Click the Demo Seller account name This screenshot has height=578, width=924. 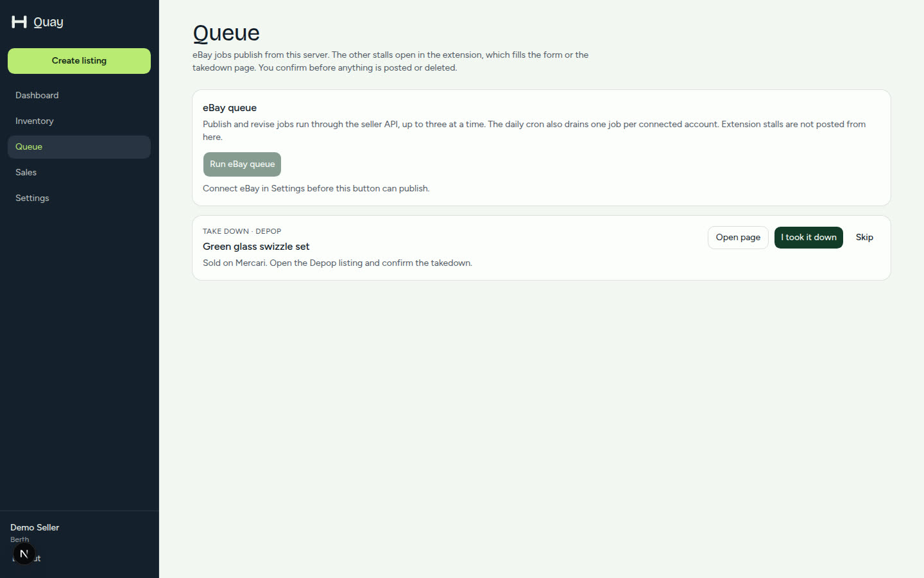[35, 527]
